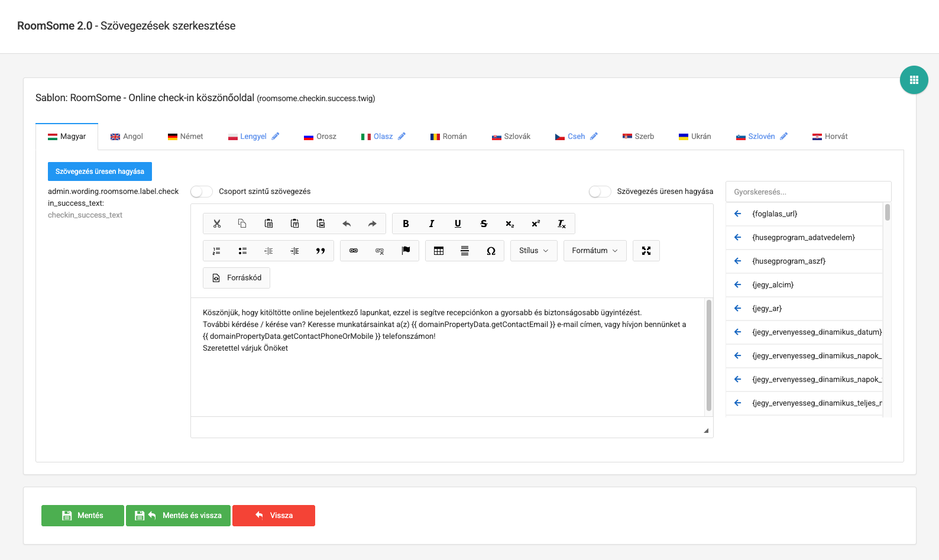Open the Stílus dropdown
939x560 pixels.
click(533, 251)
